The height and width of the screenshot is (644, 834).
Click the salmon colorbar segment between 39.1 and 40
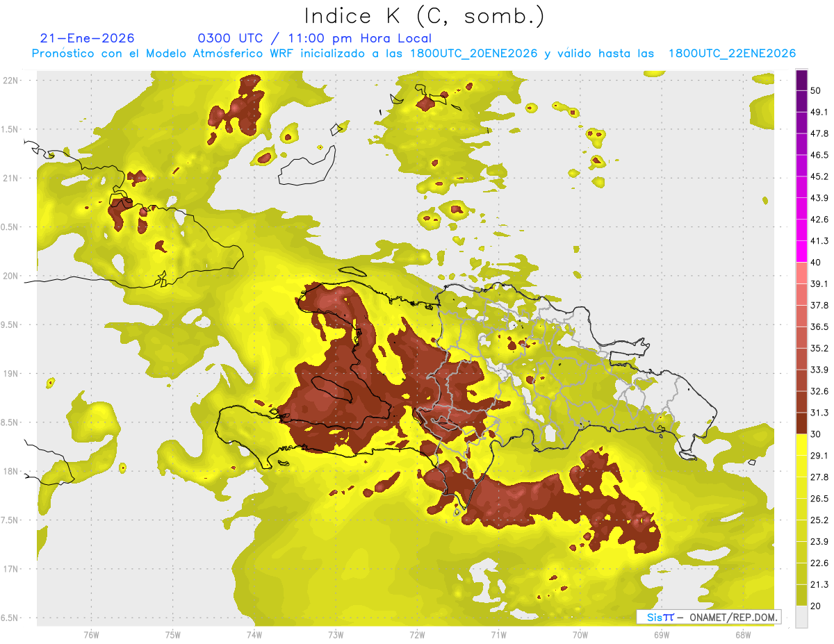[801, 273]
